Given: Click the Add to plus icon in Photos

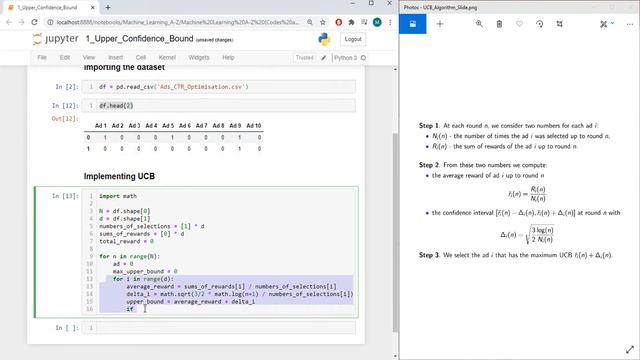Looking at the screenshot, I should [440, 24].
